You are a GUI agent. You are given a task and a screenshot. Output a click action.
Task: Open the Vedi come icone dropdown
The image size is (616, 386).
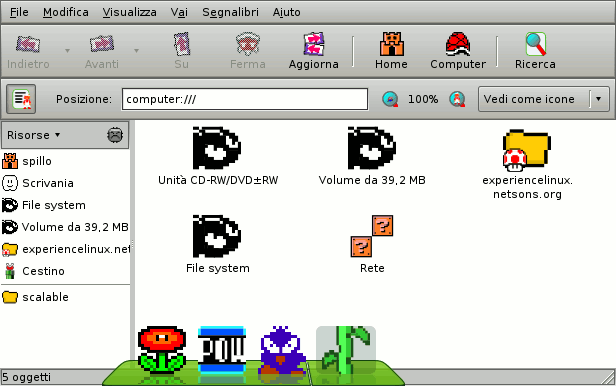[544, 99]
